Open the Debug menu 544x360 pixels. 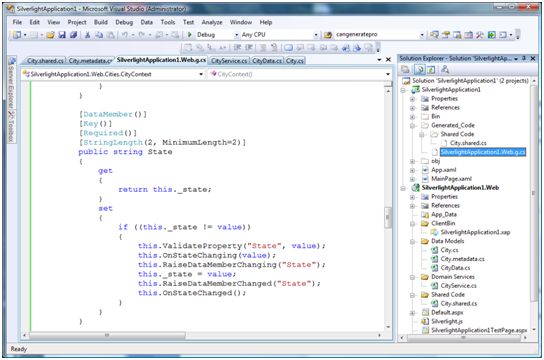(124, 22)
